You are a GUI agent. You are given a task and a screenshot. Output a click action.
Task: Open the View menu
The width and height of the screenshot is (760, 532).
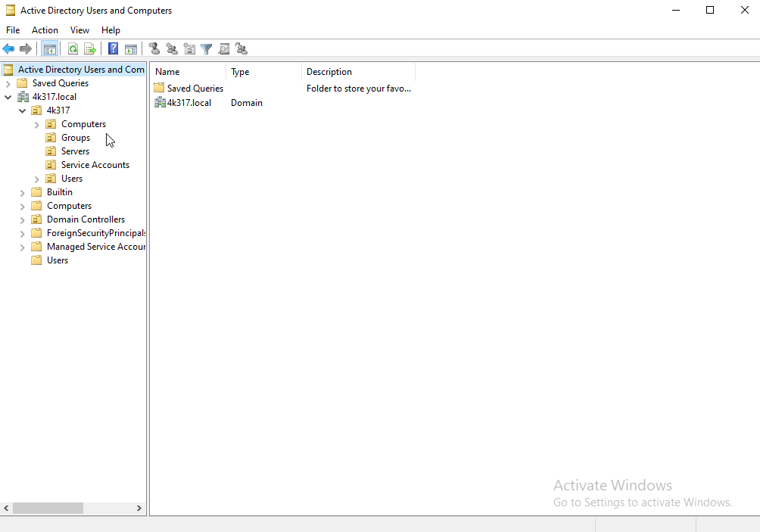point(79,30)
